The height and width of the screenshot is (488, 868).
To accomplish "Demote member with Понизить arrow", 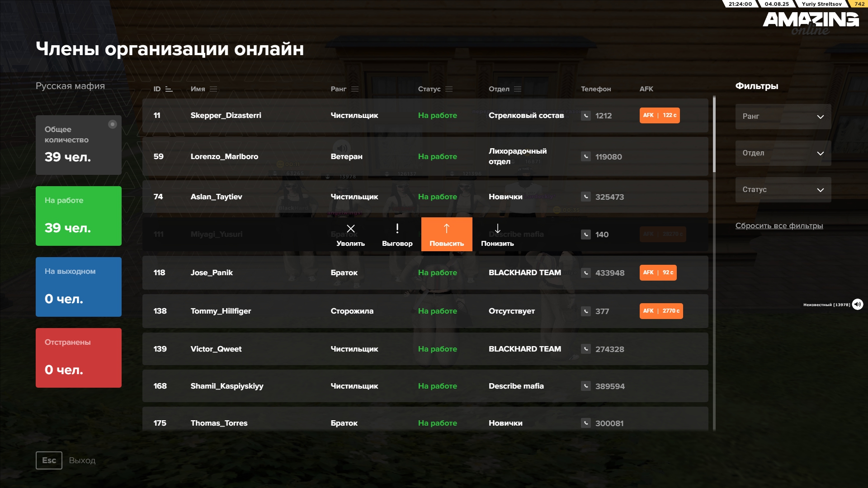I will (x=497, y=229).
